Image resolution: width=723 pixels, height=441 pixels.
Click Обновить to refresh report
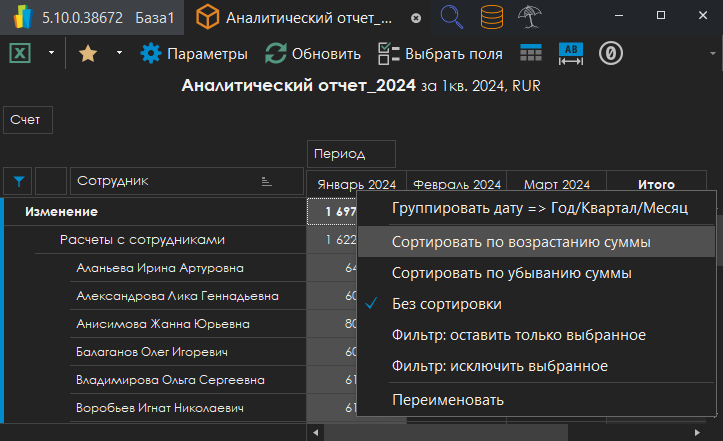coord(313,54)
